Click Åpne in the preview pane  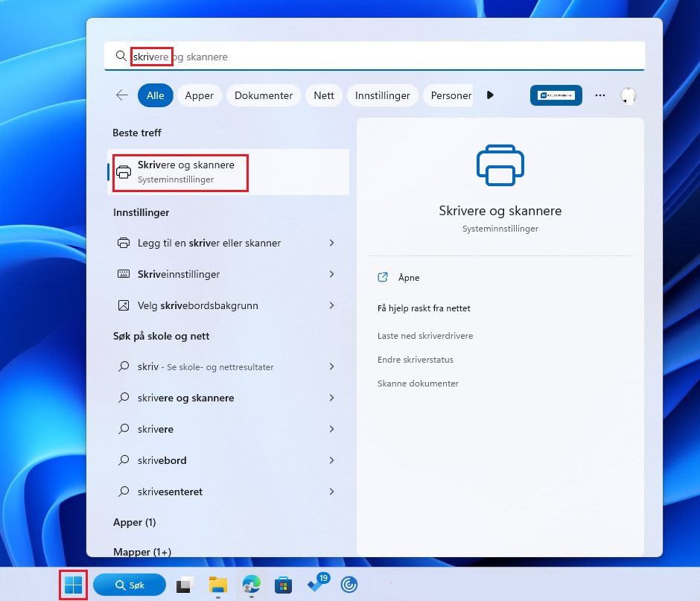409,277
